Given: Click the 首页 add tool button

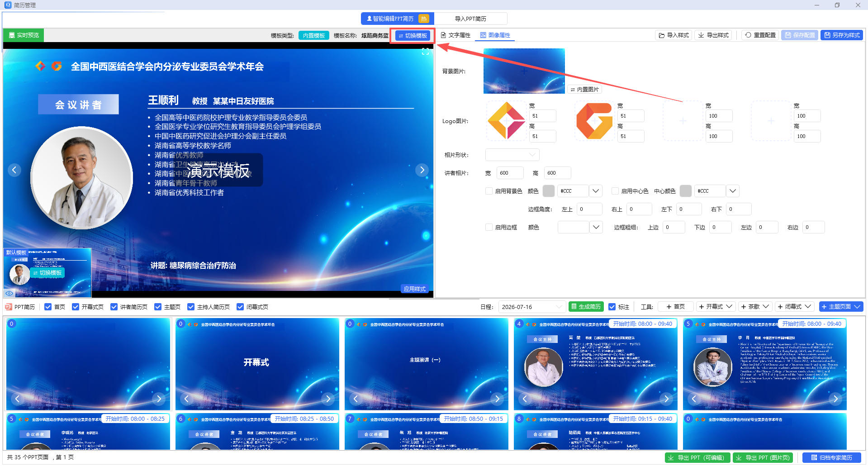Looking at the screenshot, I should pos(675,307).
